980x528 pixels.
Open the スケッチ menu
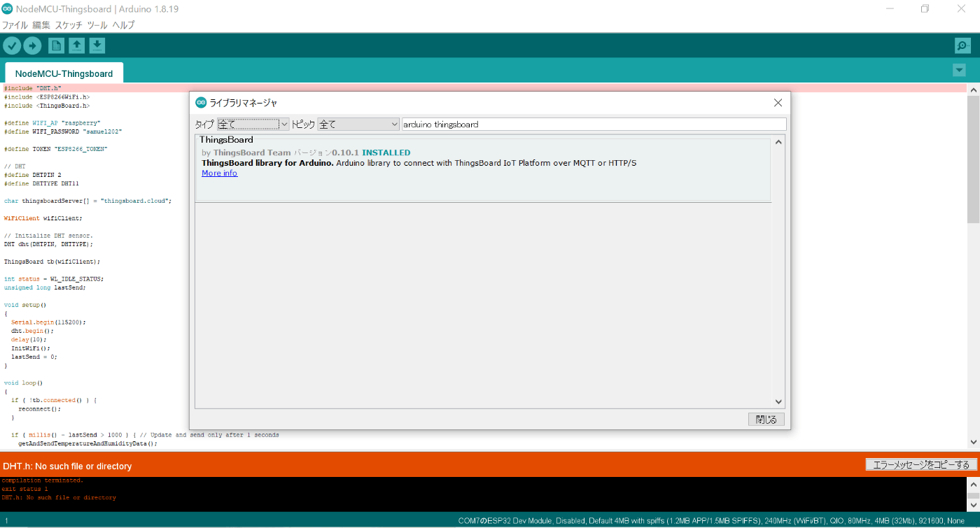(x=69, y=24)
